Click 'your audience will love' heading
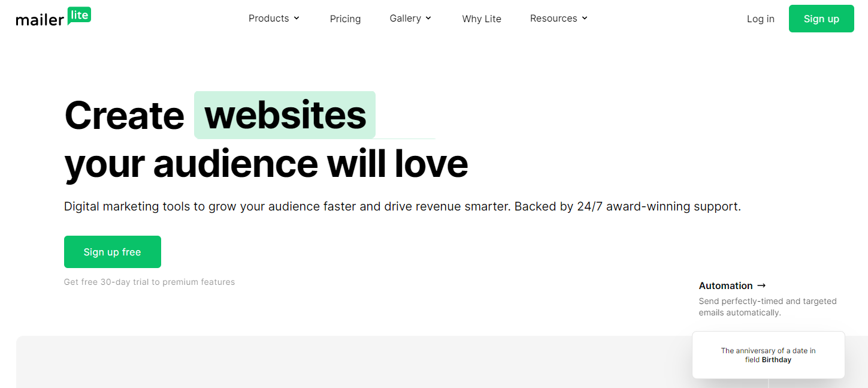Image resolution: width=868 pixels, height=388 pixels. tap(266, 164)
